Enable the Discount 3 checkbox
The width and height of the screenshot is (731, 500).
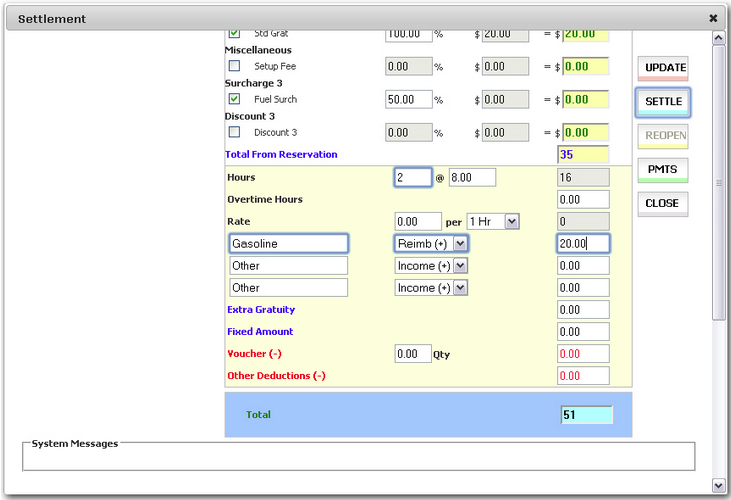point(234,132)
